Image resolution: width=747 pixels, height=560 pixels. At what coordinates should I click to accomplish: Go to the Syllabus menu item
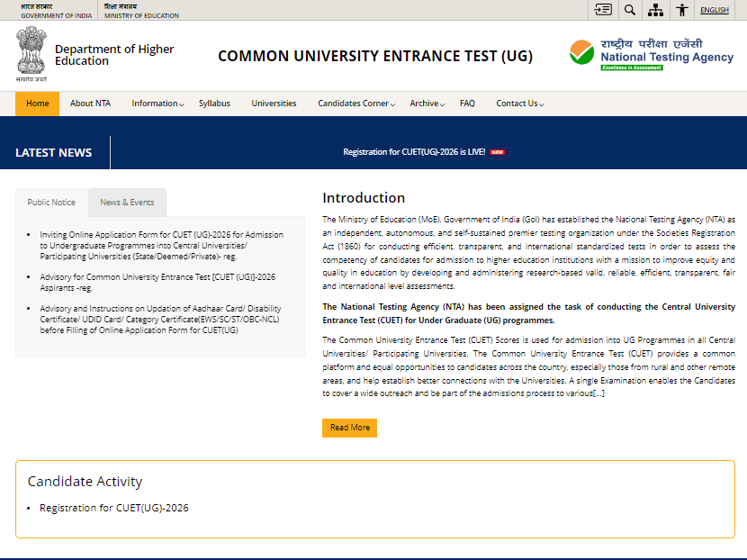(214, 103)
